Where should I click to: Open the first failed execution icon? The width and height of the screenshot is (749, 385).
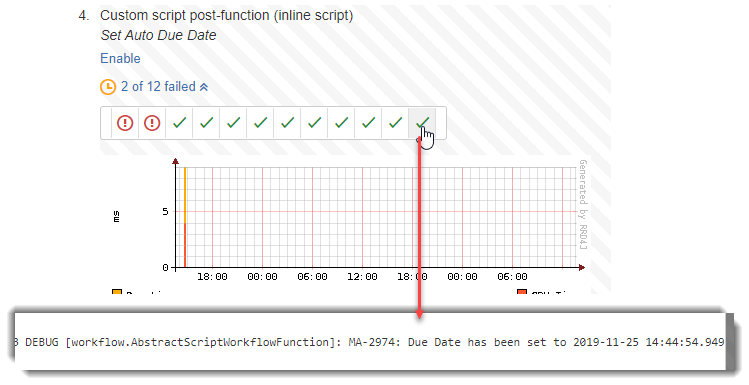point(125,123)
